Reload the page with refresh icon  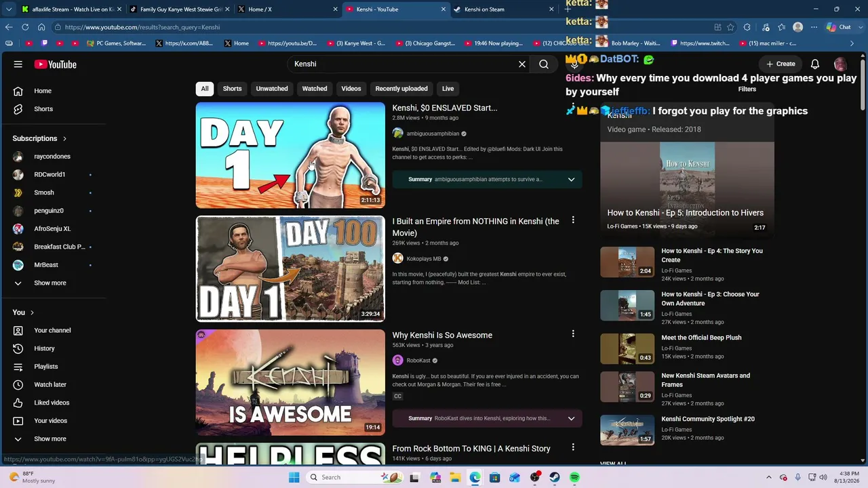[25, 27]
